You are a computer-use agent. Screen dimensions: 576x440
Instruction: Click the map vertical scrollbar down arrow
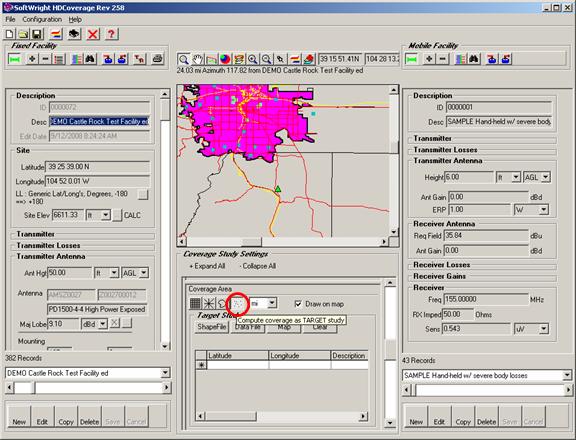[393, 232]
